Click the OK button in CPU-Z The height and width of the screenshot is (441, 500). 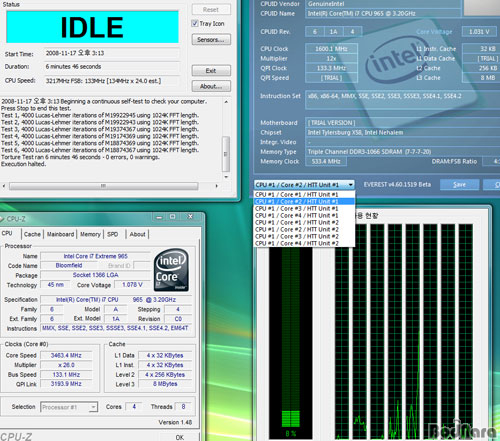(180, 437)
